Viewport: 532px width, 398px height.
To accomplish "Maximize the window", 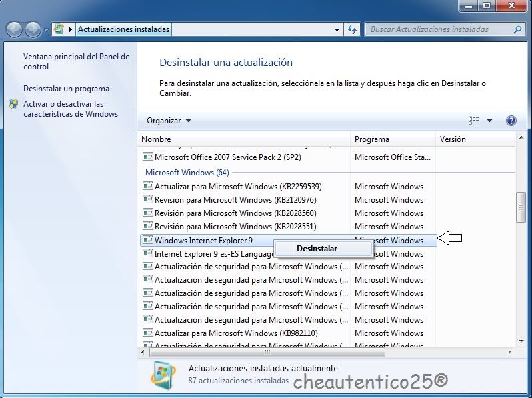I will click(x=487, y=5).
